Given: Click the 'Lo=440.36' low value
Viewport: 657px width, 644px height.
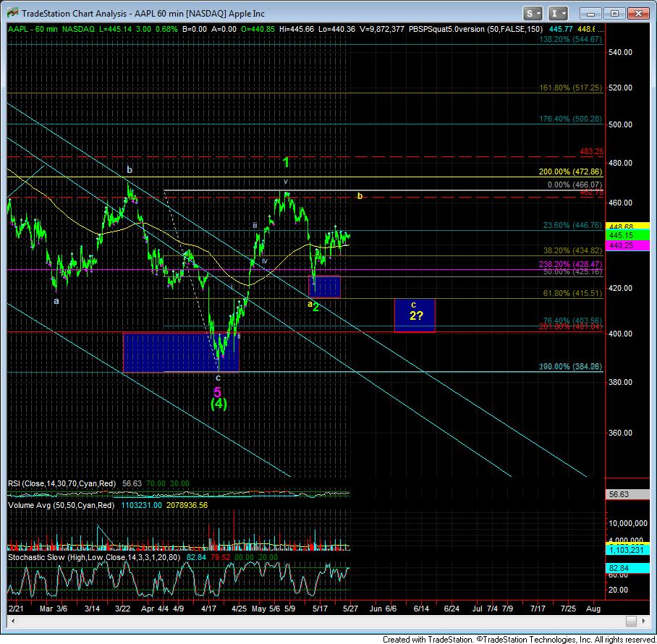Looking at the screenshot, I should tap(336, 30).
